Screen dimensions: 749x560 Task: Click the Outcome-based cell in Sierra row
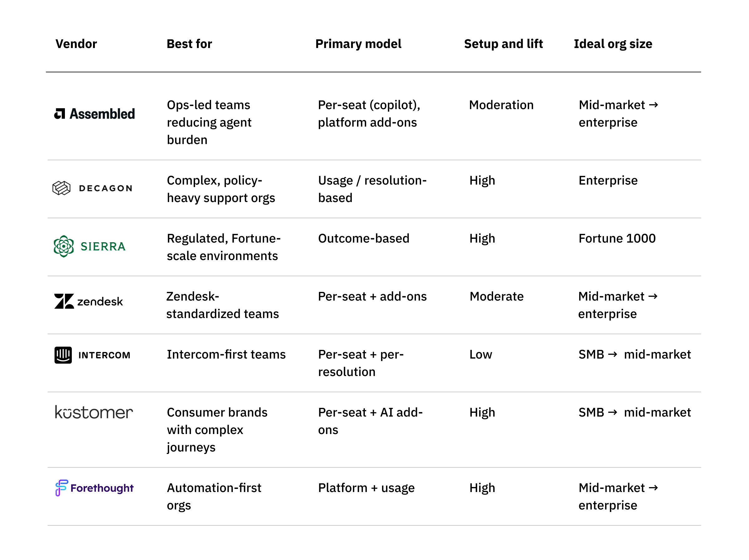(364, 238)
